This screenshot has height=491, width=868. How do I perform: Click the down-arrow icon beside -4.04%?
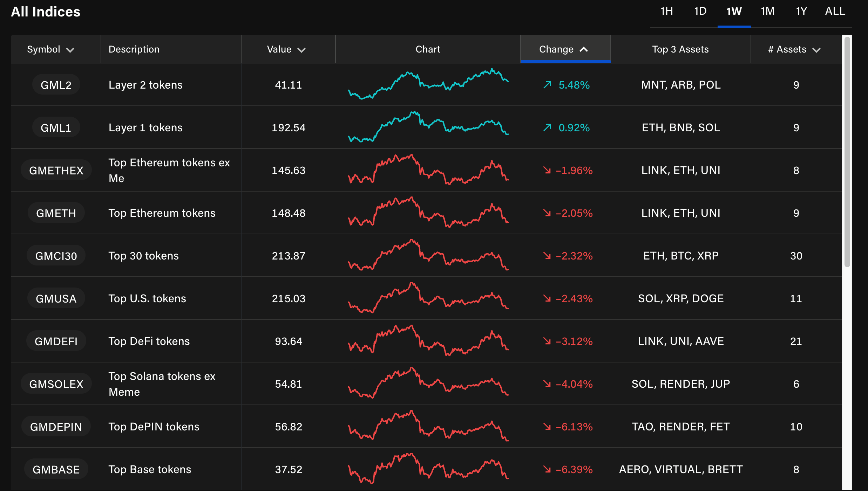tap(547, 384)
